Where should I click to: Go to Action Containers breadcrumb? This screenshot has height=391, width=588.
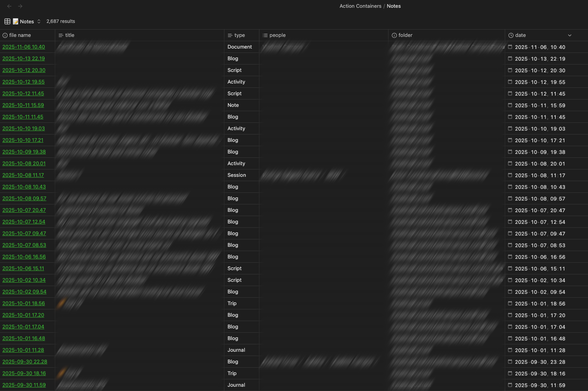pyautogui.click(x=360, y=6)
